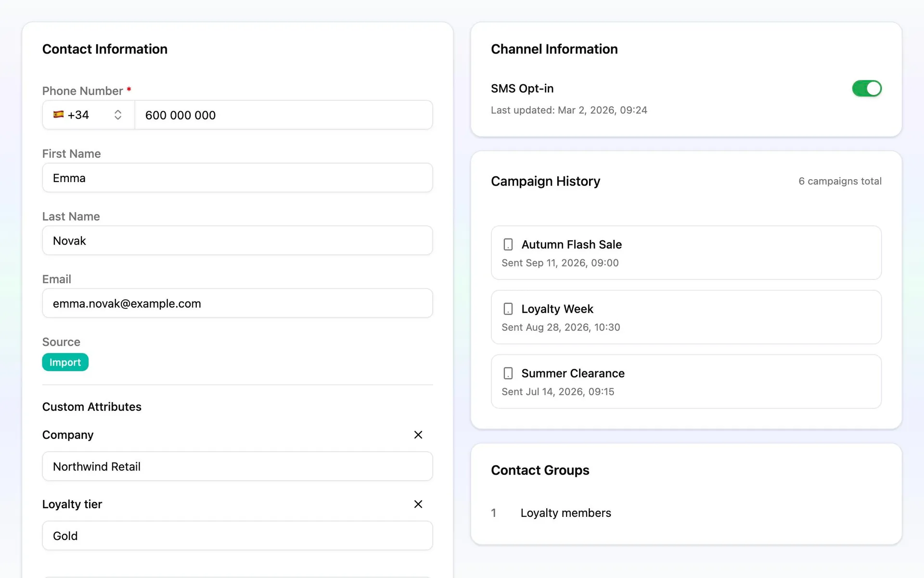The height and width of the screenshot is (578, 924).
Task: Toggle the SMS Opt-in switch
Action: [x=867, y=89]
